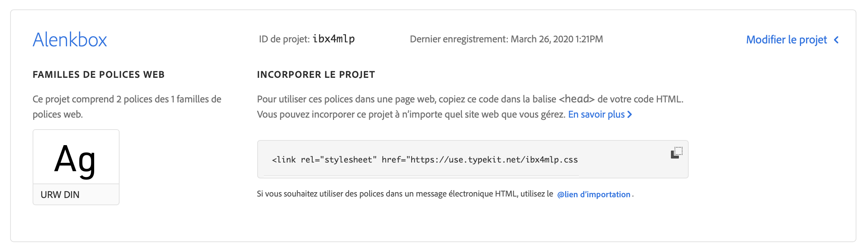Copy the embed code with the clipboard icon
The image size is (868, 249).
pos(676,153)
